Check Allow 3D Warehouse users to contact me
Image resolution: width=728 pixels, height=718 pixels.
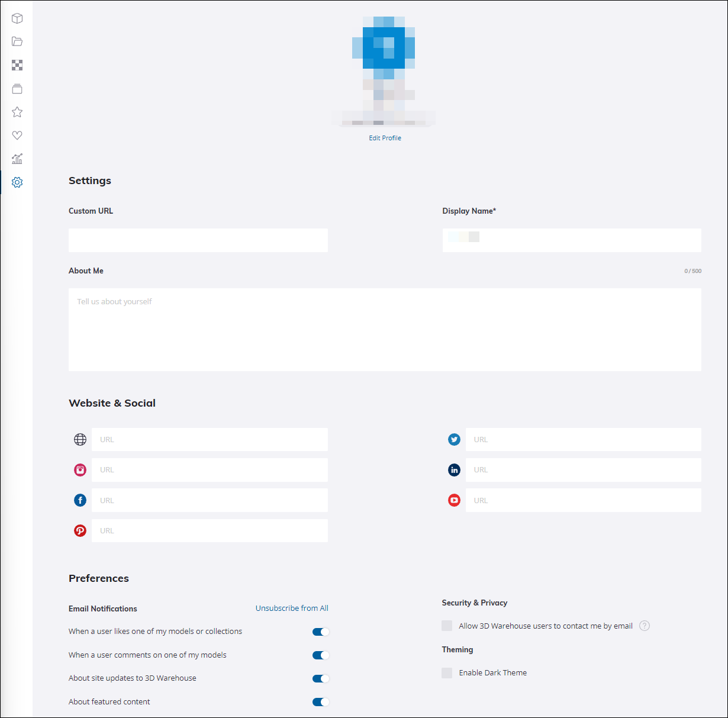[446, 625]
